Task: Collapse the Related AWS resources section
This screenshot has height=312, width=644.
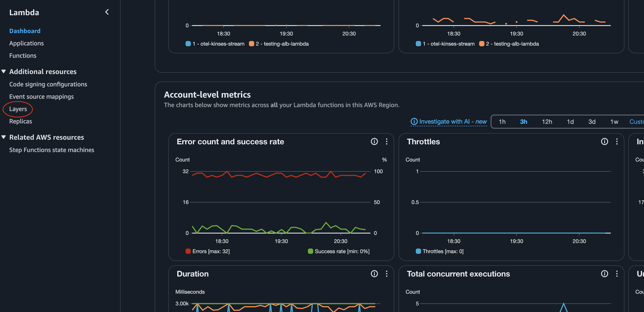Action: pyautogui.click(x=4, y=137)
